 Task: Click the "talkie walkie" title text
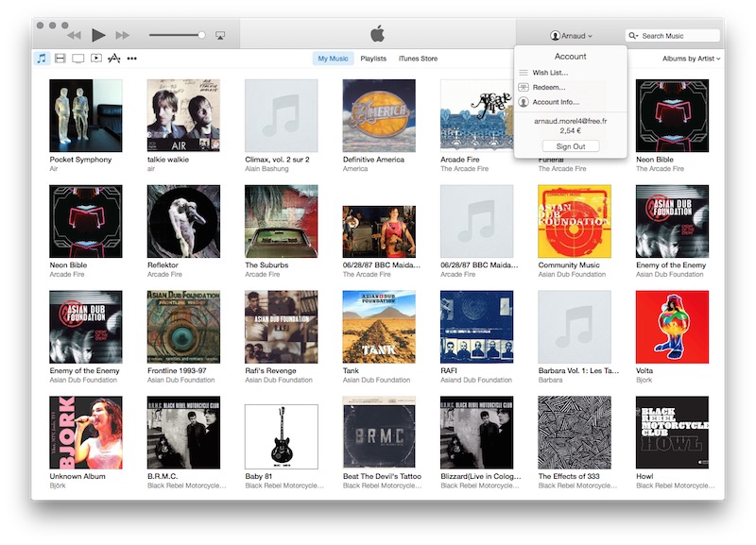[168, 160]
